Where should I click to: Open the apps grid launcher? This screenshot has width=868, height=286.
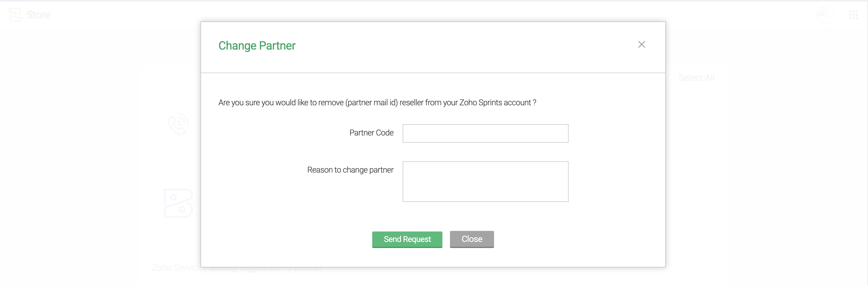click(853, 15)
